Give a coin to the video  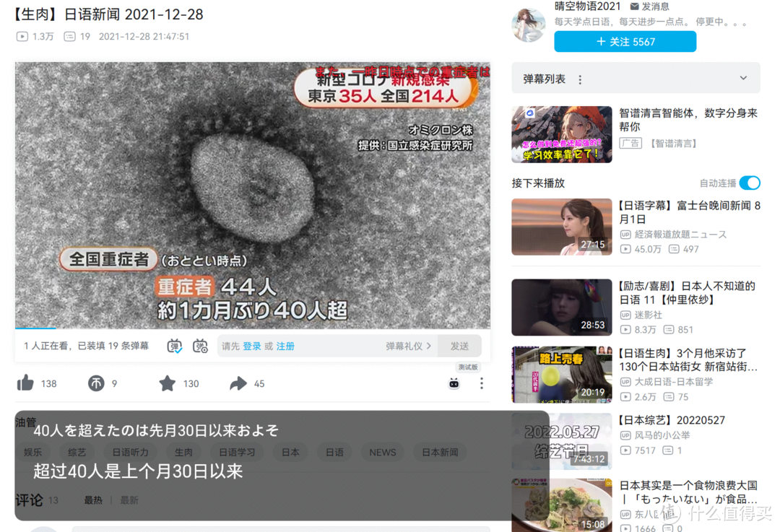tap(96, 383)
